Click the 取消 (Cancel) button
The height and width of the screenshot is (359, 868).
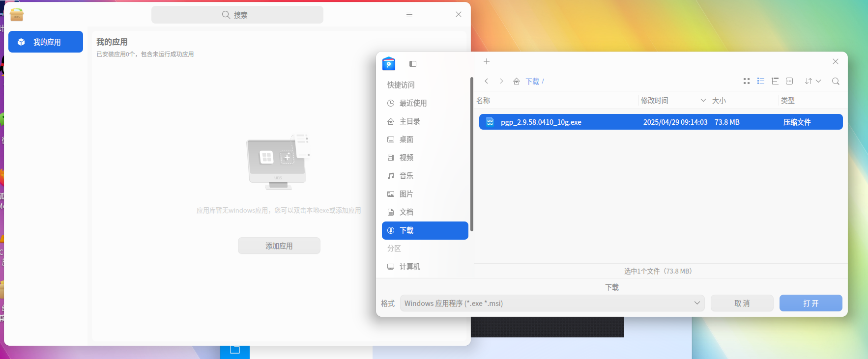coord(742,304)
